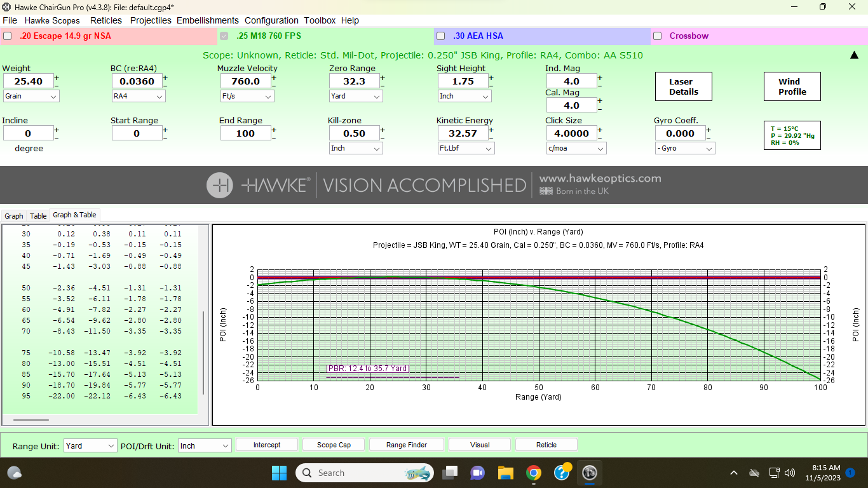
Task: Open the Windows Start menu
Action: coord(279,473)
